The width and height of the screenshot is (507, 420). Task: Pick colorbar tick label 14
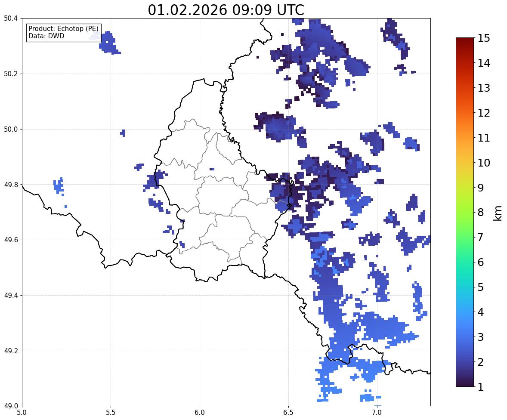(x=484, y=63)
